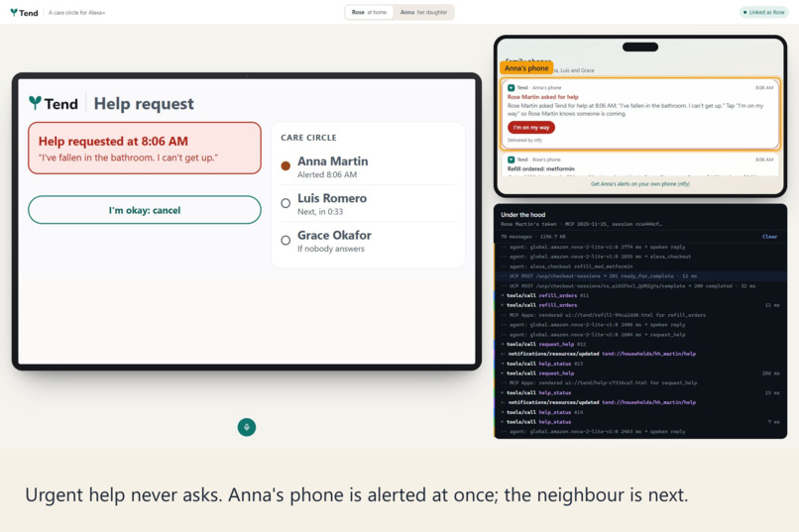The width and height of the screenshot is (799, 532).
Task: Expand the tools/call help_status 7 ms log row
Action: click(639, 421)
